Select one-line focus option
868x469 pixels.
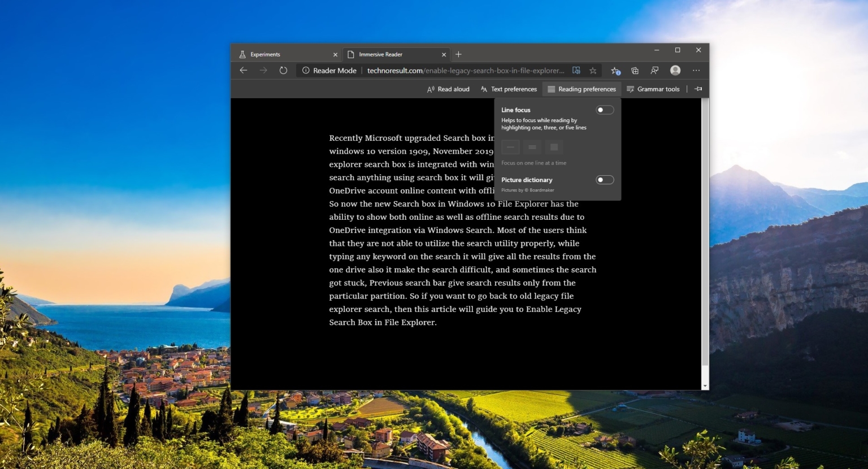click(x=510, y=147)
